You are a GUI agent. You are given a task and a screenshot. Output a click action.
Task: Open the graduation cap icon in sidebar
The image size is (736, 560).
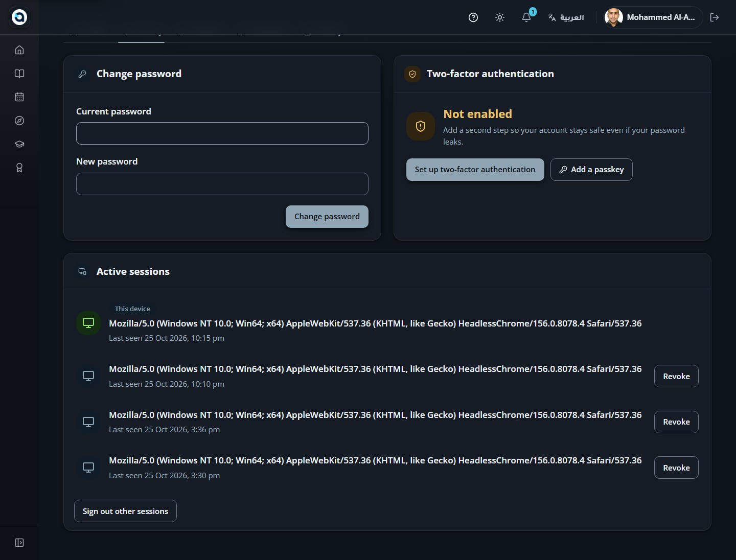point(19,144)
